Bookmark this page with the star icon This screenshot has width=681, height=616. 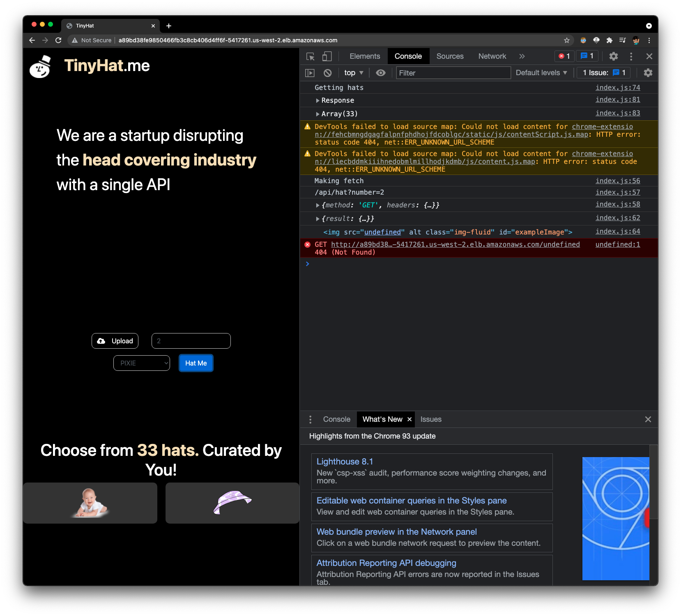click(566, 40)
